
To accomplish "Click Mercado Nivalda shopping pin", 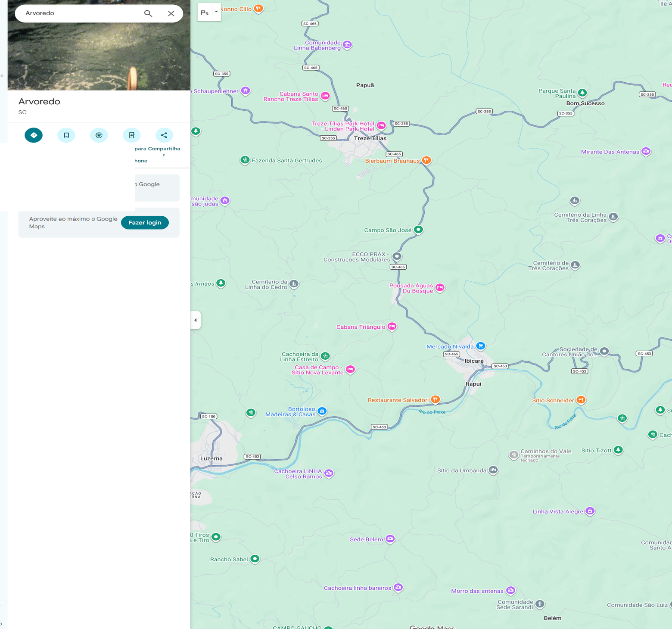I will (x=481, y=346).
